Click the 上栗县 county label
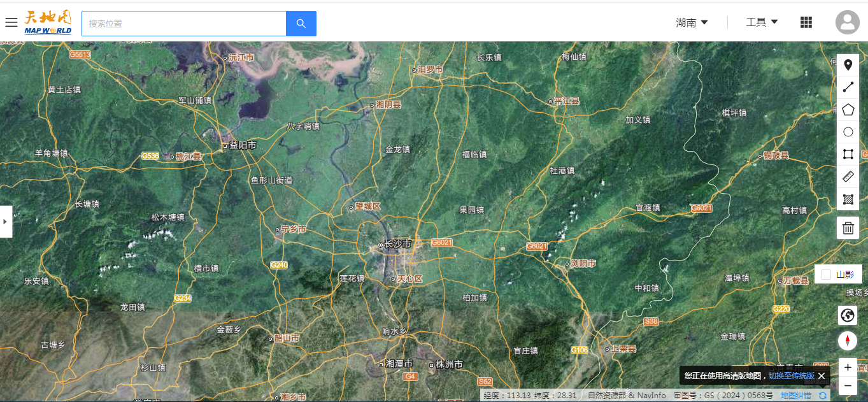The height and width of the screenshot is (402, 868). click(x=624, y=349)
